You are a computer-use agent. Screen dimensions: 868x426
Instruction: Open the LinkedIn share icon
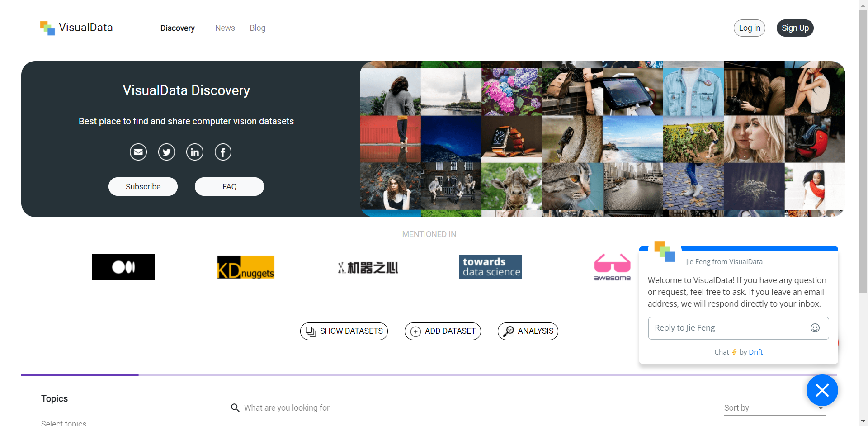pos(195,152)
